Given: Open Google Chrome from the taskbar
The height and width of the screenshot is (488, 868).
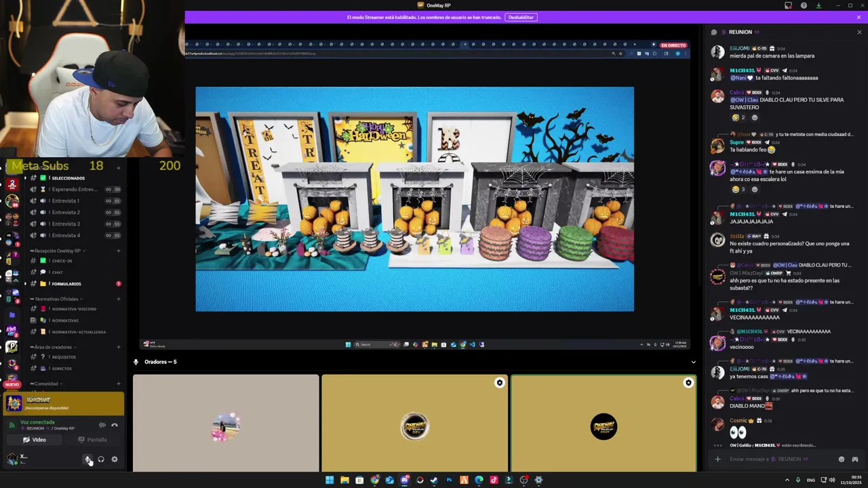Looking at the screenshot, I should tap(374, 480).
